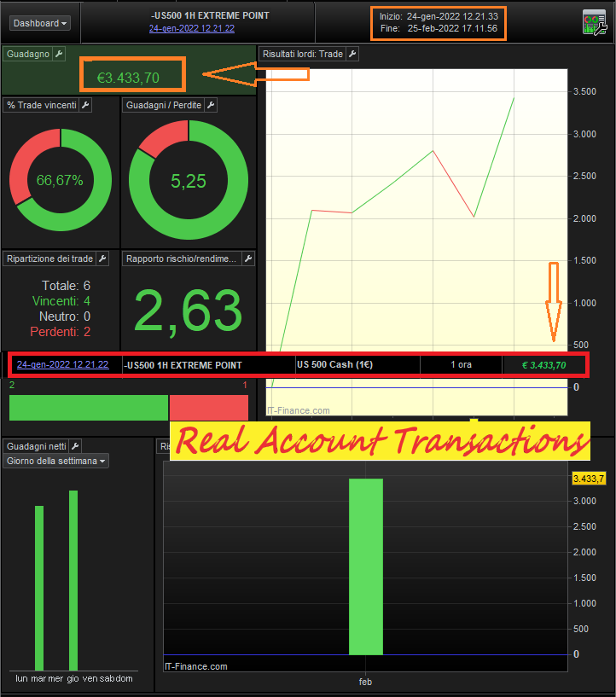
Task: Click the -US500 1H EXTREME POINT row cell
Action: [x=209, y=365]
